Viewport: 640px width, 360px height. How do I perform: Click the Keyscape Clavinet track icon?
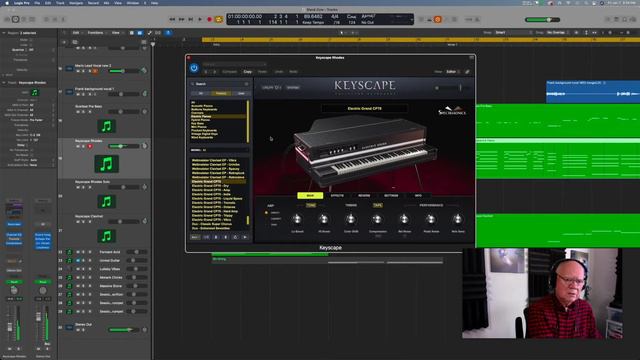click(107, 236)
